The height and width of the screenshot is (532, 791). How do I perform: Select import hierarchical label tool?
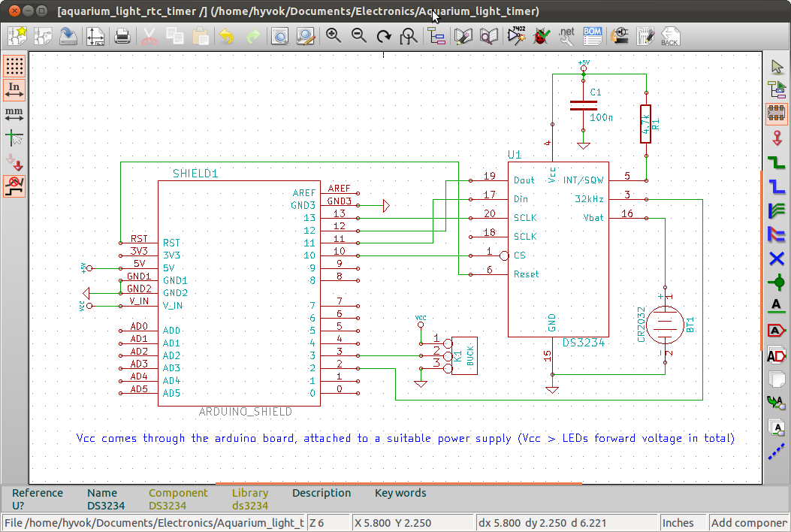coord(777,403)
